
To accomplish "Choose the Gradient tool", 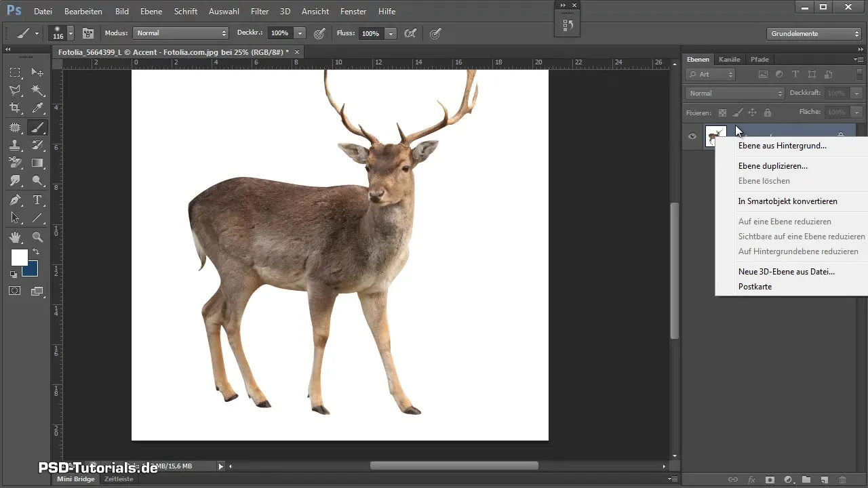I will (x=37, y=163).
